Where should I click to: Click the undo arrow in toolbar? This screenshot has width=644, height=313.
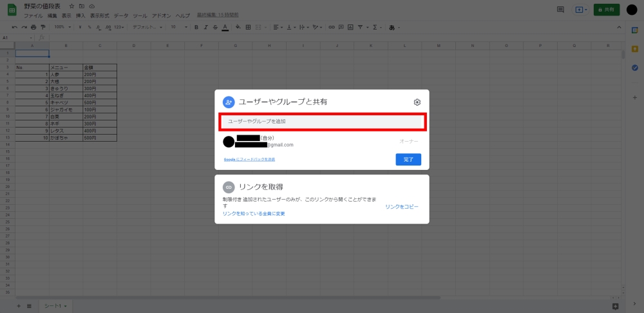tap(15, 27)
